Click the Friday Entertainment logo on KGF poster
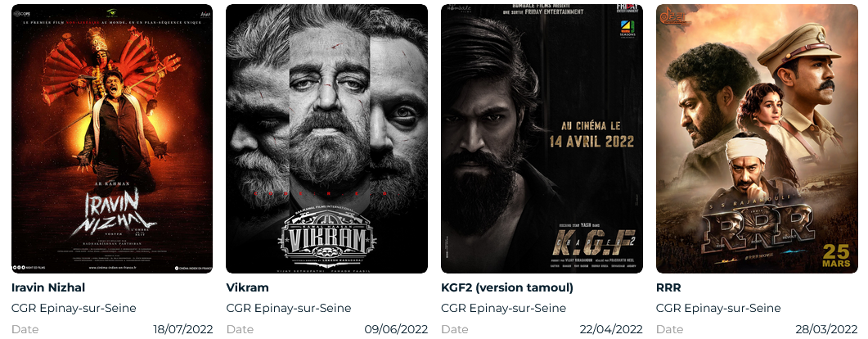Screen dimensions: 868x339 coord(627,7)
